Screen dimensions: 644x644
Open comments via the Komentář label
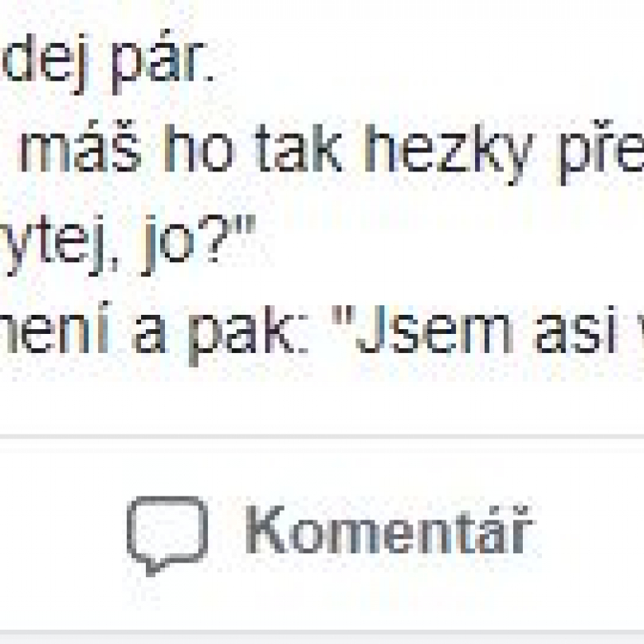[388, 530]
